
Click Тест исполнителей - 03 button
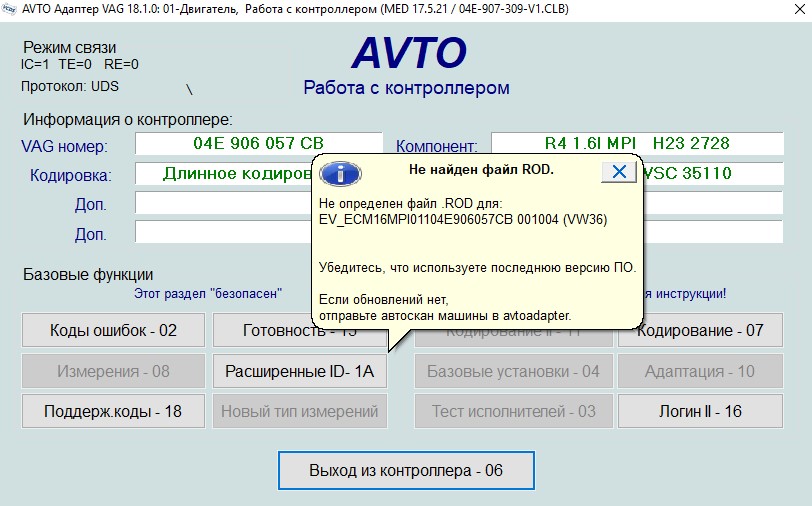click(x=513, y=411)
